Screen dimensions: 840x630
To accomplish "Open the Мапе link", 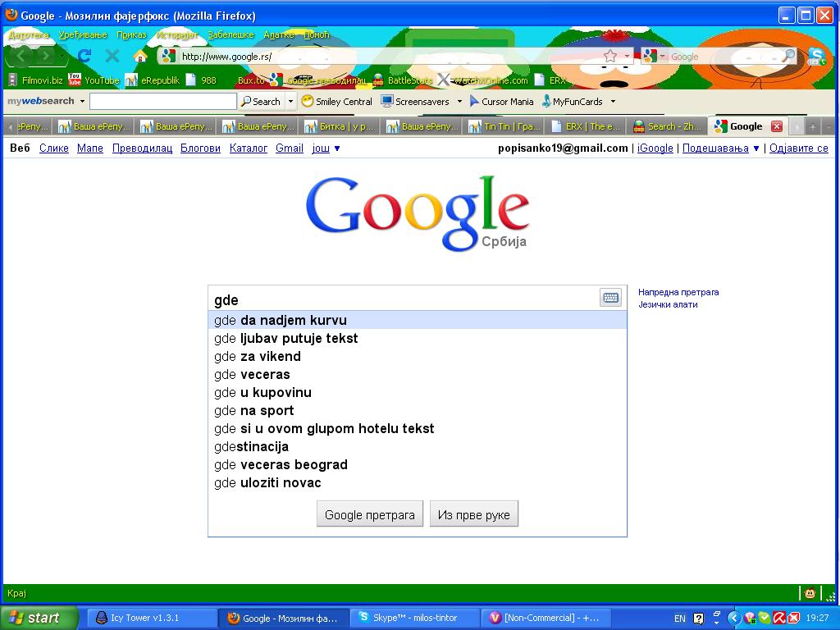I will (90, 148).
